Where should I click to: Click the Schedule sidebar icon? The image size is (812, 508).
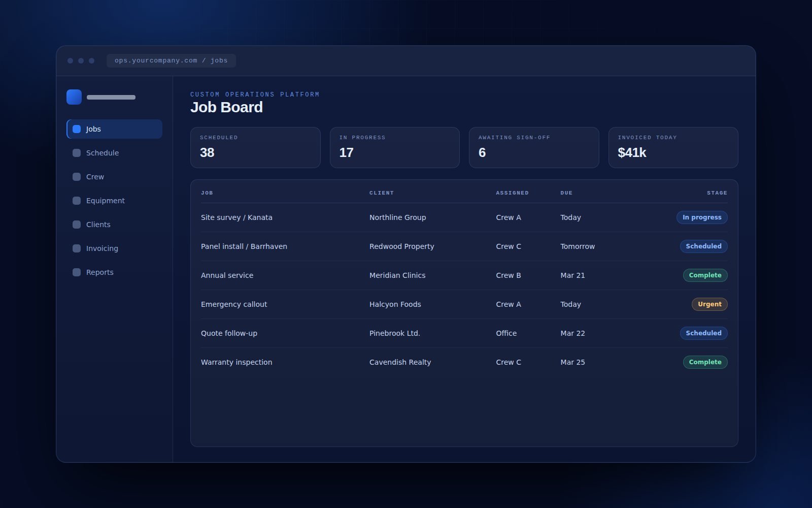tap(77, 153)
